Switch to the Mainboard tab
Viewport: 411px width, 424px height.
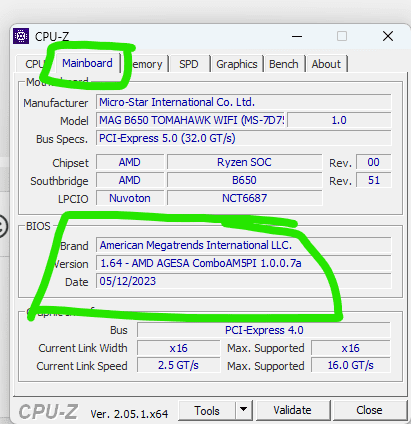[87, 63]
